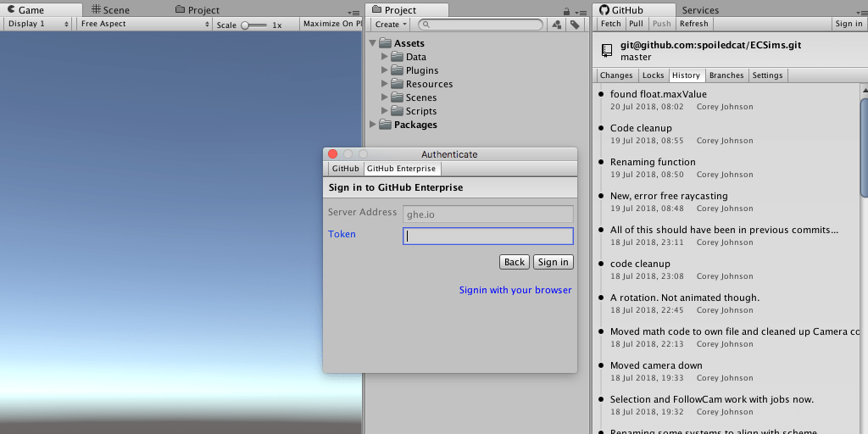Click the Scale slider handle
Viewport: 868px width, 434px height.
245,25
